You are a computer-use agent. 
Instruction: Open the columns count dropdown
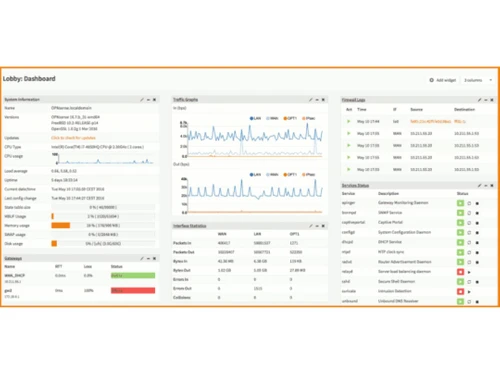pos(478,80)
